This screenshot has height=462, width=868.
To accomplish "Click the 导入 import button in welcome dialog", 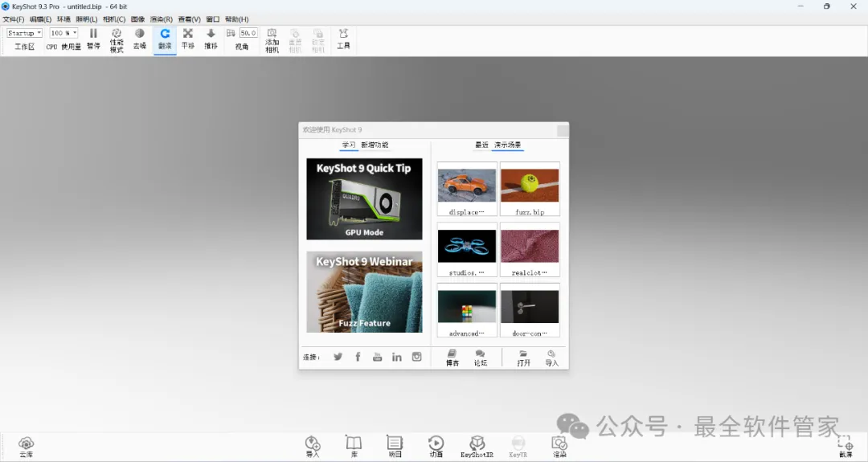I will point(552,358).
